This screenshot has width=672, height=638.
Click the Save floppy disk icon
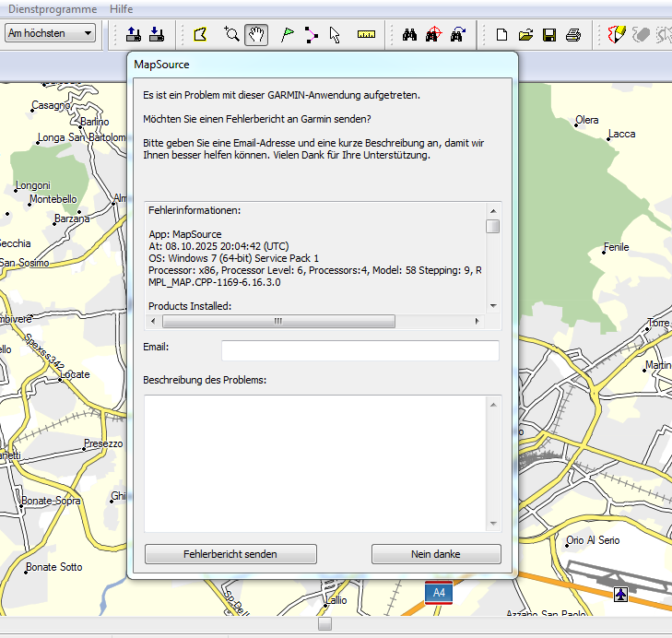(x=549, y=35)
